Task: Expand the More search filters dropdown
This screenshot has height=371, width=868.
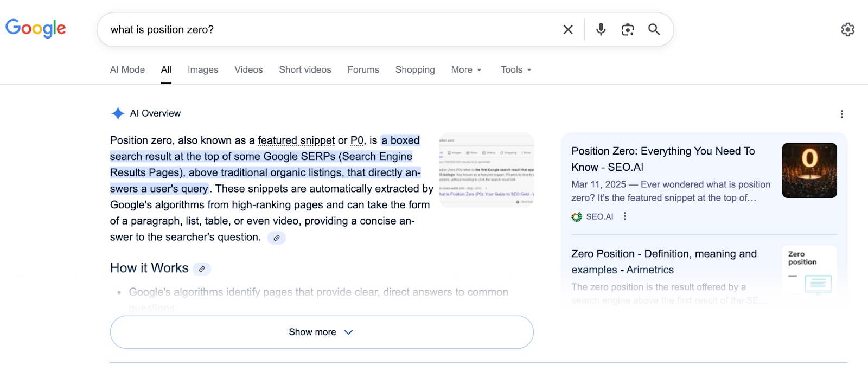Action: tap(466, 70)
